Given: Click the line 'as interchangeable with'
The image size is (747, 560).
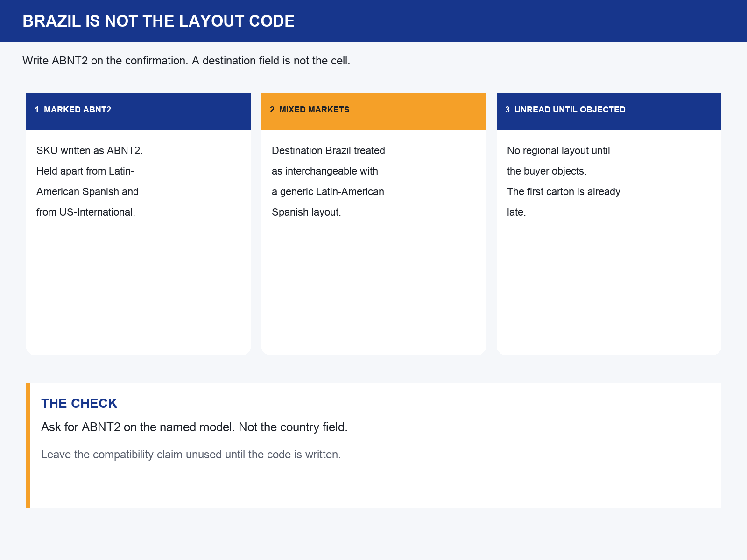Looking at the screenshot, I should [x=325, y=171].
